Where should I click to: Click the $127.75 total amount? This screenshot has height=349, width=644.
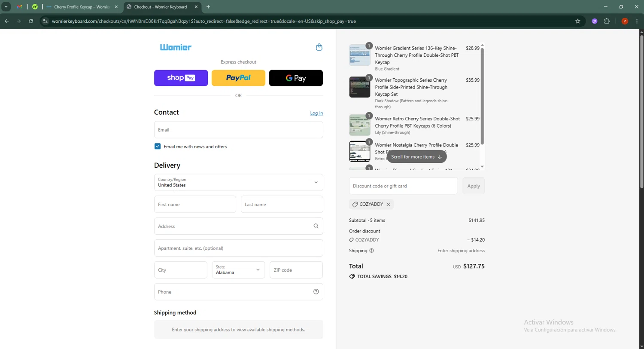pyautogui.click(x=474, y=266)
